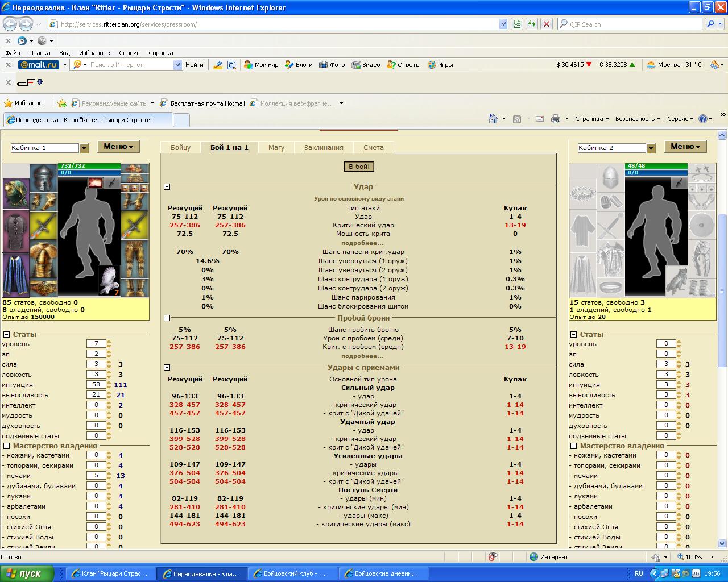The image size is (728, 582).
Task: Select the steel helmet slot in Кабинка 1
Action: [43, 178]
